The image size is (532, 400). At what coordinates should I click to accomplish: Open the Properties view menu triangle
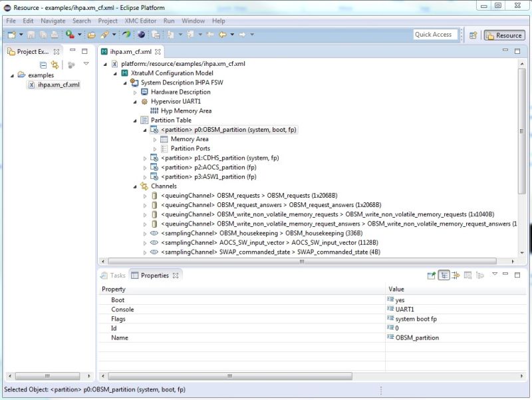coord(495,274)
